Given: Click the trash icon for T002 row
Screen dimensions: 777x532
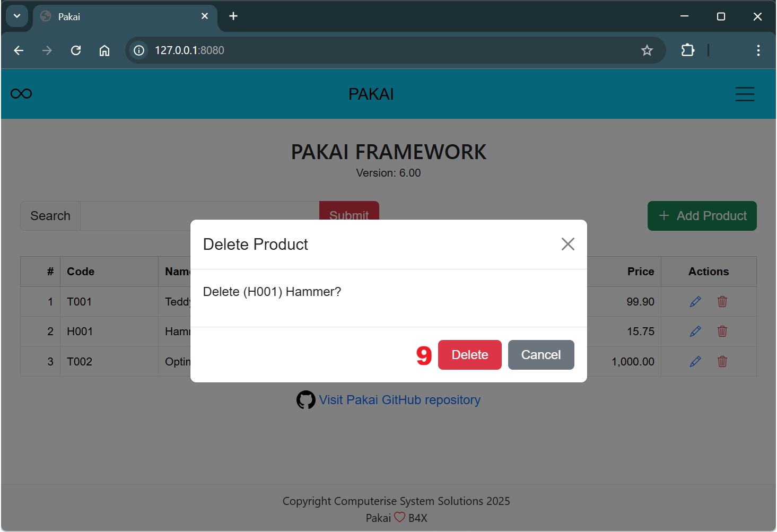Looking at the screenshot, I should 722,362.
